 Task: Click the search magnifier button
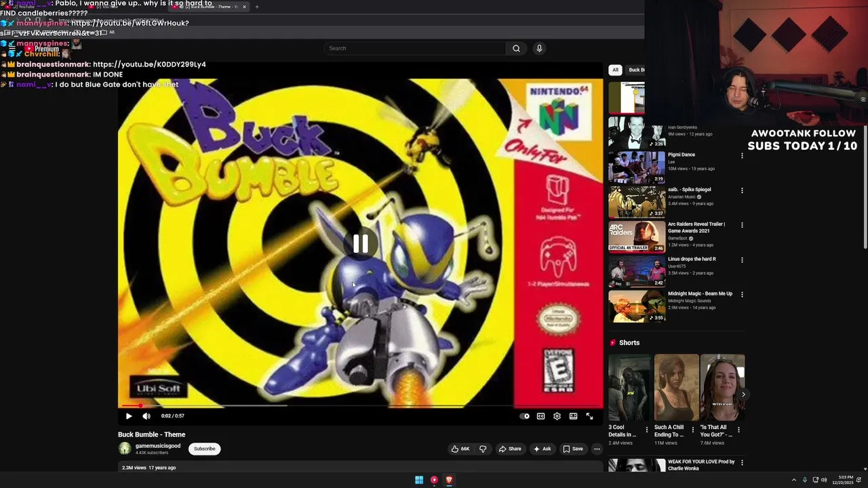pyautogui.click(x=516, y=48)
